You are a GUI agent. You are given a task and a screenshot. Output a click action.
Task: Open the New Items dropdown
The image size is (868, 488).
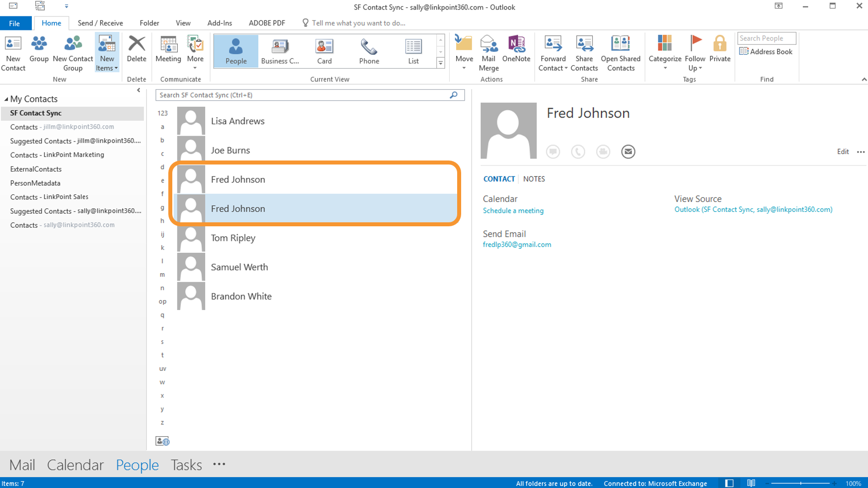[x=107, y=53]
